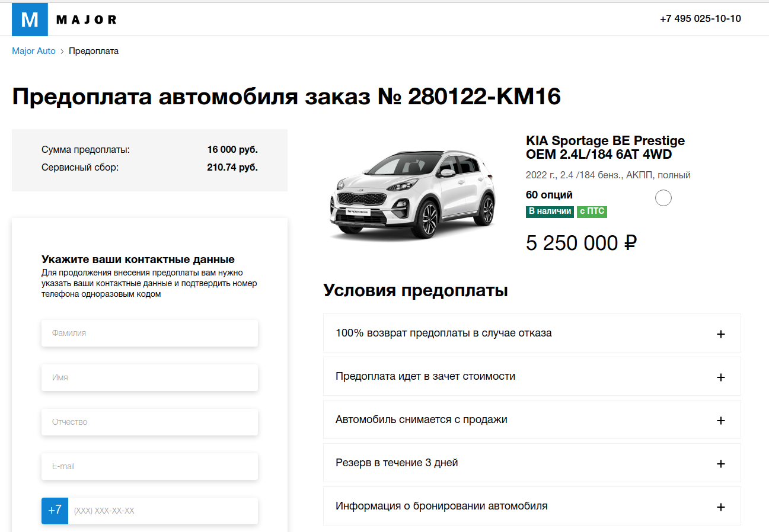Image resolution: width=769 pixels, height=532 pixels.
Task: Click into the Имя text field
Action: pyautogui.click(x=149, y=377)
